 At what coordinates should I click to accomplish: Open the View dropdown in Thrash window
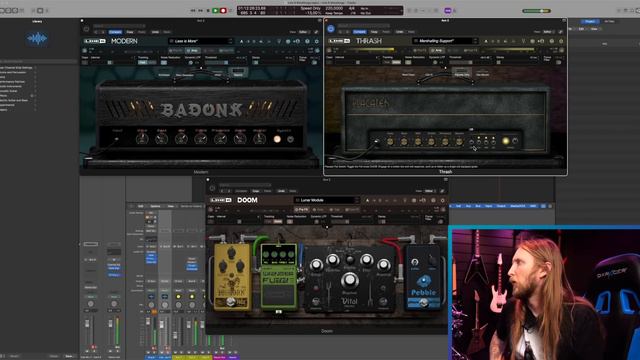[548, 31]
